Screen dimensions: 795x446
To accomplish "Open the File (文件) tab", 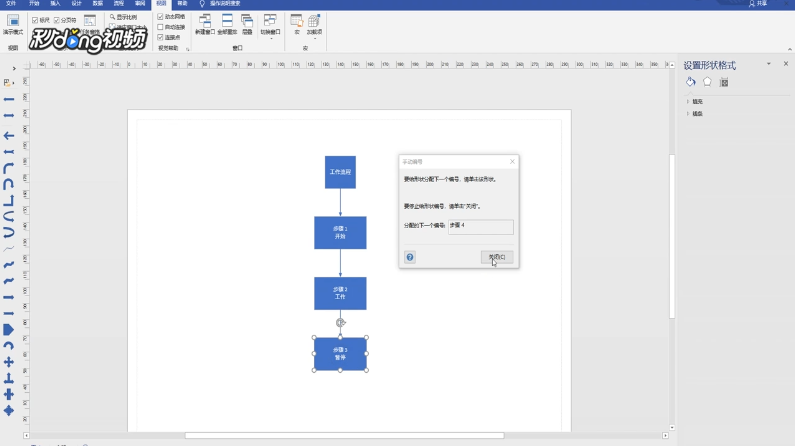I will [x=11, y=4].
